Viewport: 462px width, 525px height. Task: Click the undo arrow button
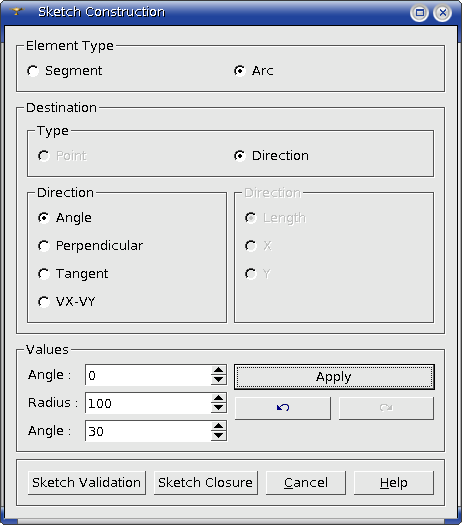point(283,408)
